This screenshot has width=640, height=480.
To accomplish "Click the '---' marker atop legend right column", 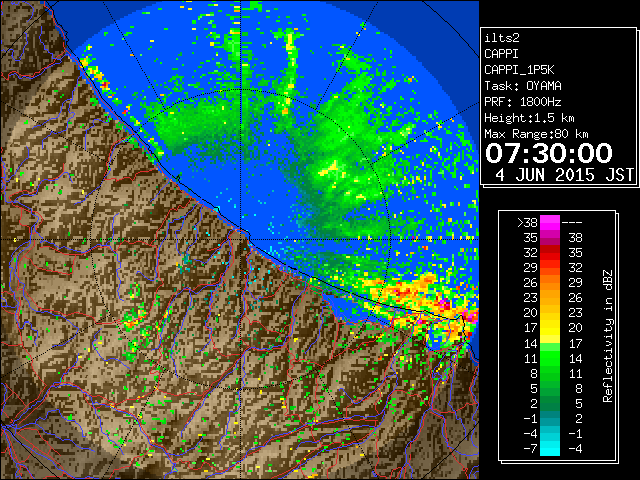I will pyautogui.click(x=572, y=223).
